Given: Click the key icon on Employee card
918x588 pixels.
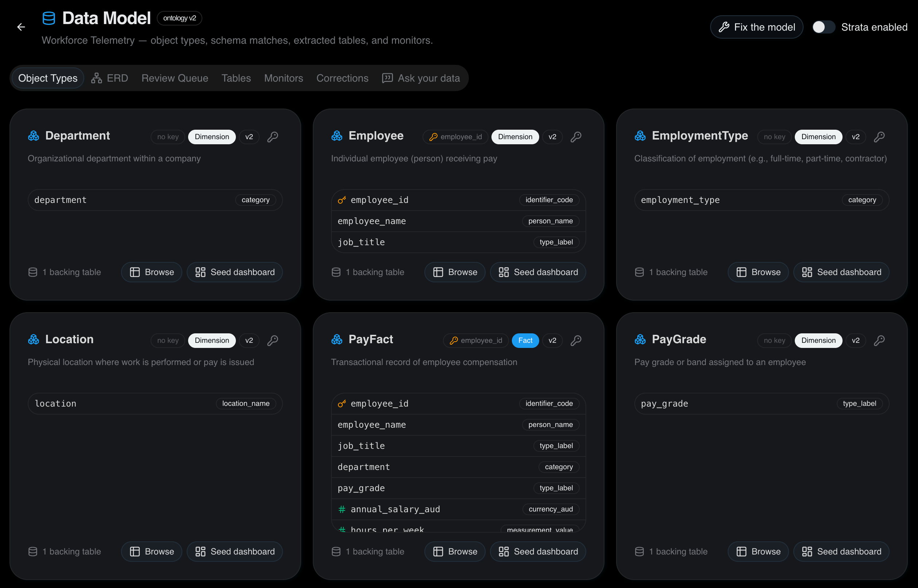Looking at the screenshot, I should click(x=576, y=137).
